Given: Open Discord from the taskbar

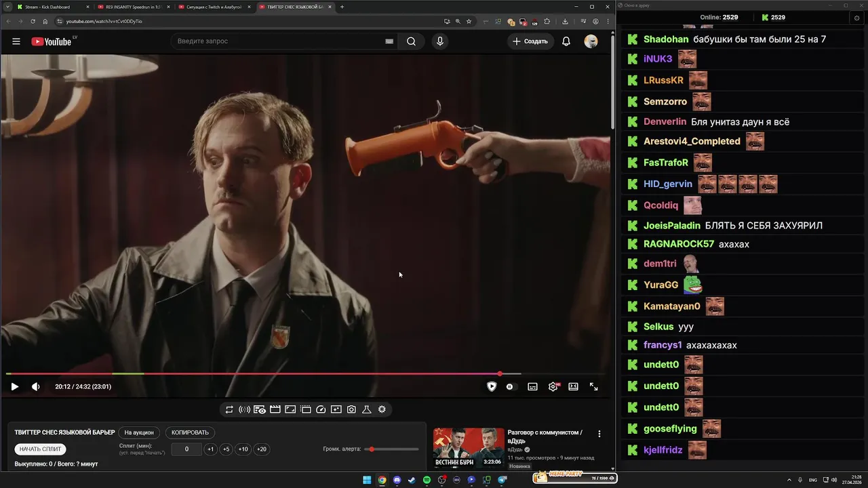Looking at the screenshot, I should click(397, 480).
